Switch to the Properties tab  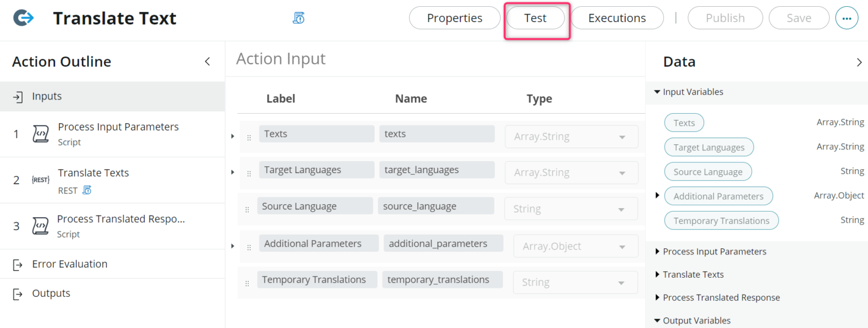click(x=454, y=18)
